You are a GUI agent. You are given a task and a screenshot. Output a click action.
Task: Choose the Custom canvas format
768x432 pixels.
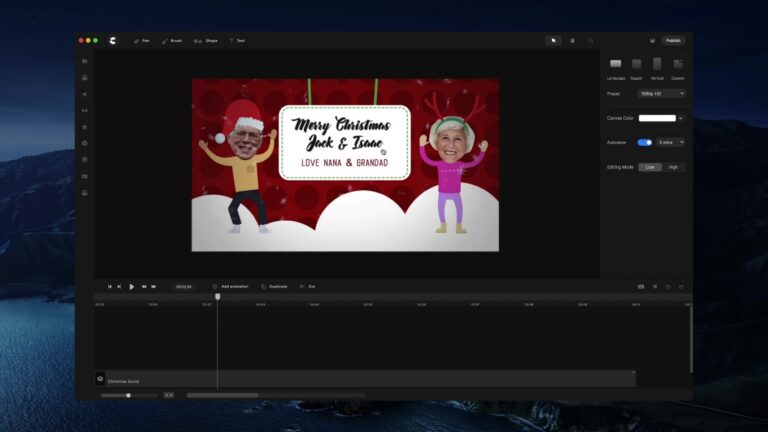[677, 68]
